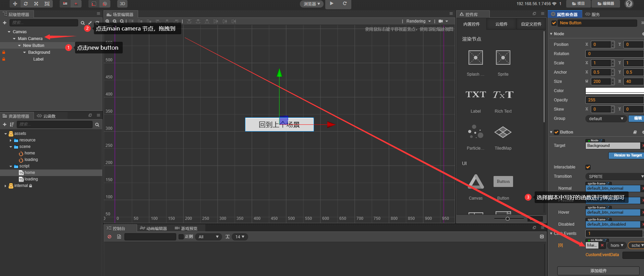Switch to the 云组件 tab
Viewport: 644px width, 276px height.
tap(501, 24)
